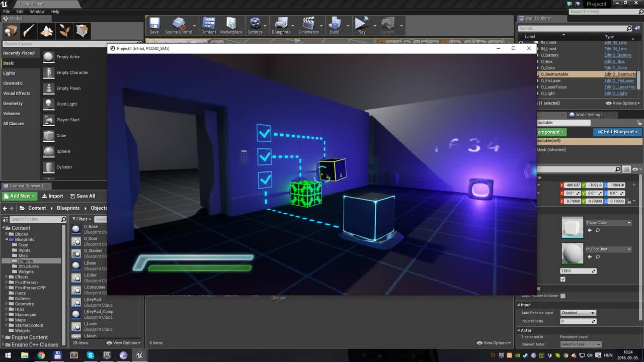Open Geometry Editing mode

coord(82,31)
